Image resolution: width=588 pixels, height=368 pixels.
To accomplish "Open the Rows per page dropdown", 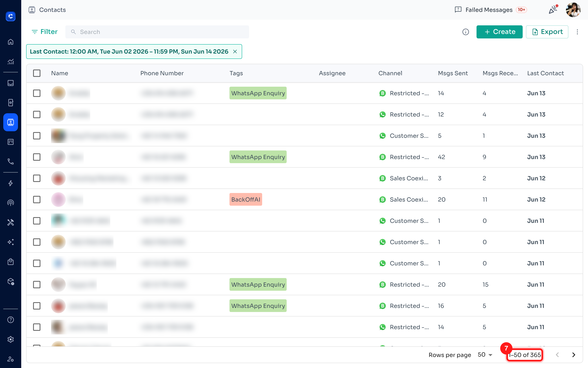I will pyautogui.click(x=485, y=355).
